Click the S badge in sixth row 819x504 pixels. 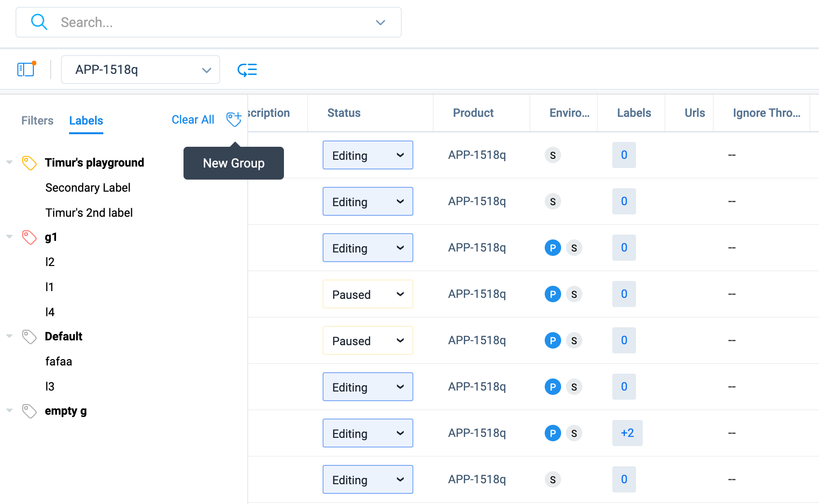(x=574, y=387)
